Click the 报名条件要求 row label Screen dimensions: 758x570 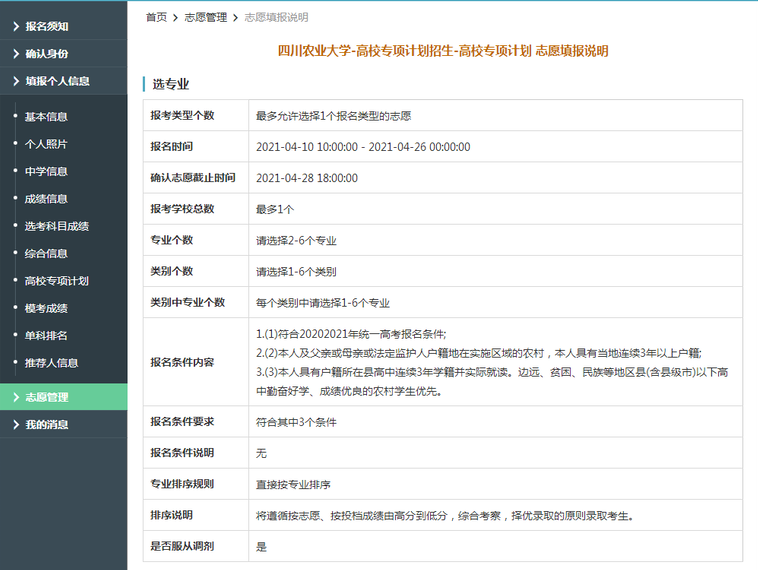tap(182, 422)
